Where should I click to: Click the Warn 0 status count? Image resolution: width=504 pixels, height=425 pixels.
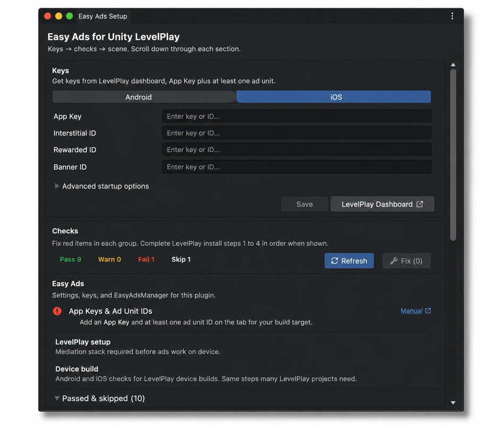point(109,259)
